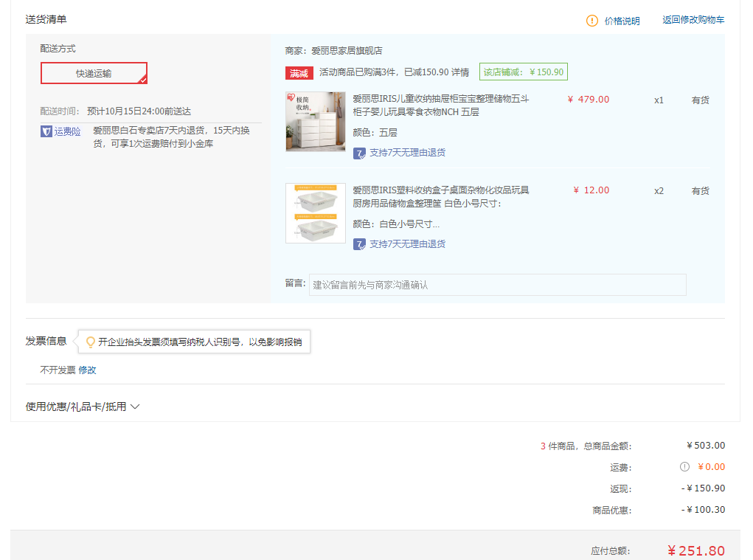The image size is (753, 560).
Task: Click the total payable ¥251.80
Action: (696, 551)
